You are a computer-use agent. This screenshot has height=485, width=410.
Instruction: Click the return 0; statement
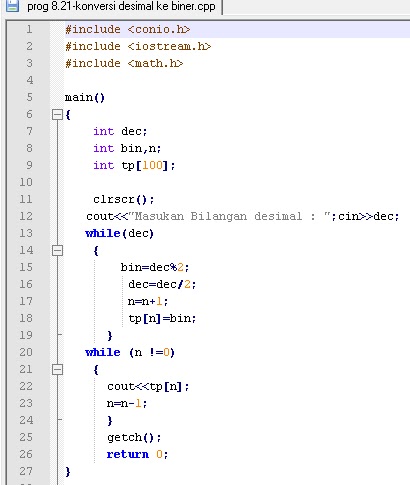(x=137, y=454)
